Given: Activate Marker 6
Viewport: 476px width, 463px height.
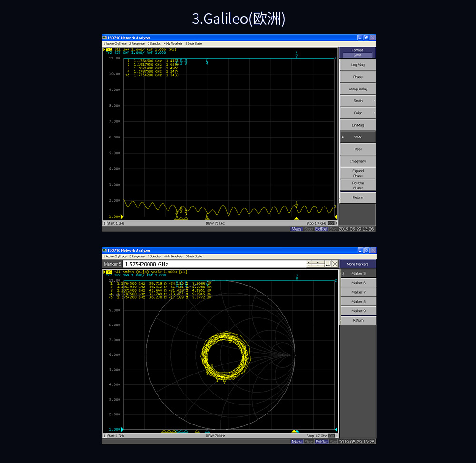Looking at the screenshot, I should (357, 283).
